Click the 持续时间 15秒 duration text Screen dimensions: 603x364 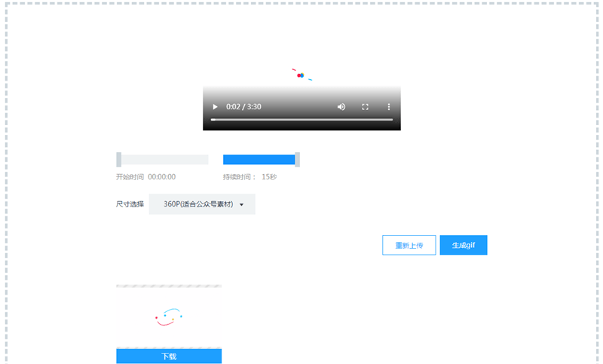pos(249,177)
